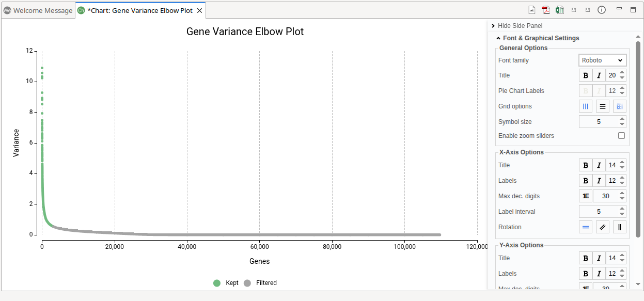This screenshot has width=644, height=301.
Task: Export chart data to Excel
Action: 559,10
